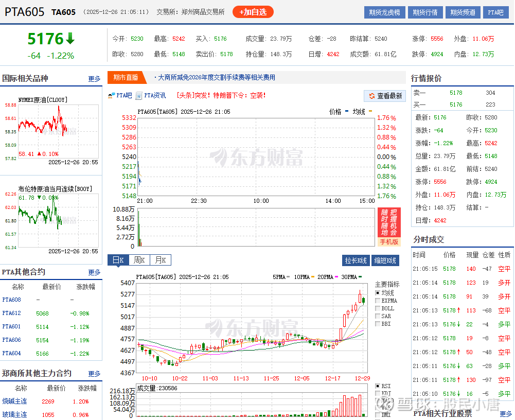
Task: Click the blue 价格 legend swatch
Action: tap(347, 111)
